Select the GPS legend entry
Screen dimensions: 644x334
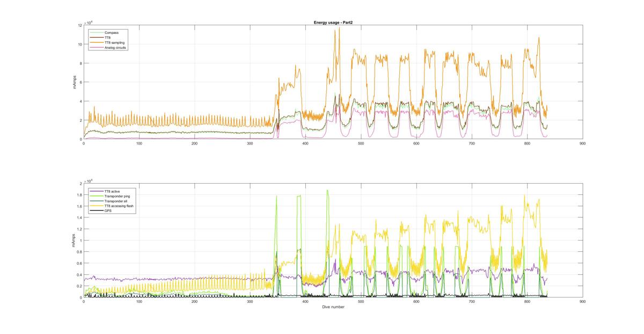coord(101,210)
